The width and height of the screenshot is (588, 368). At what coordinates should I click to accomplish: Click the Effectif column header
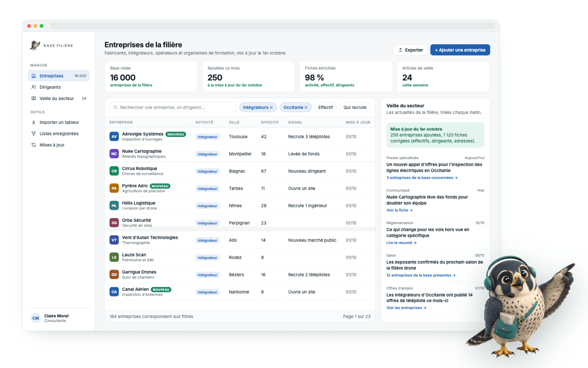click(270, 122)
